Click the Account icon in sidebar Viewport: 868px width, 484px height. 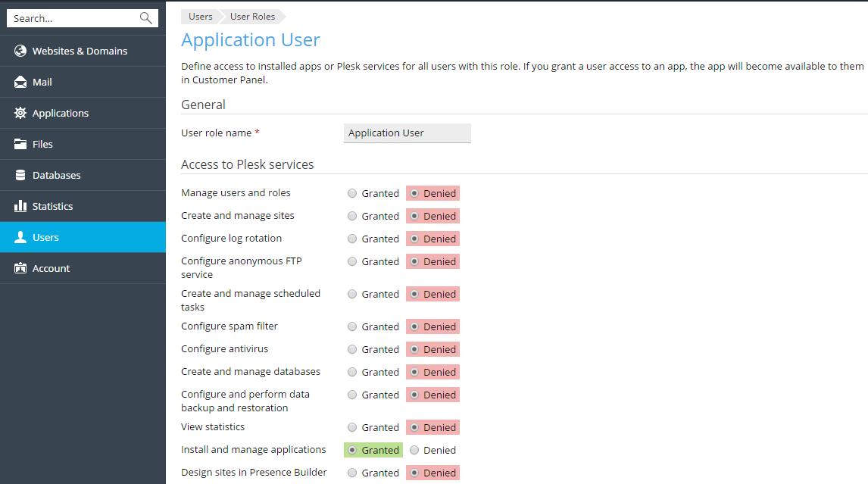point(20,268)
